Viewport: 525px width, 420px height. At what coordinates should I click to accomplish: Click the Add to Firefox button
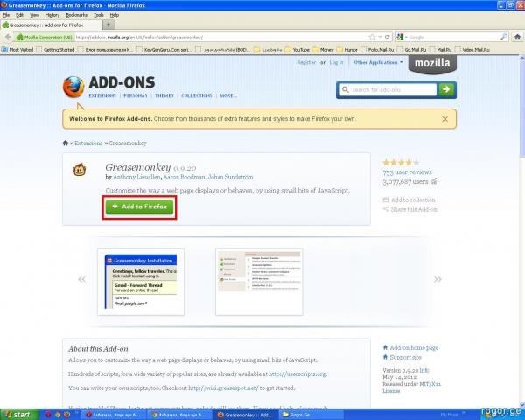[139, 206]
